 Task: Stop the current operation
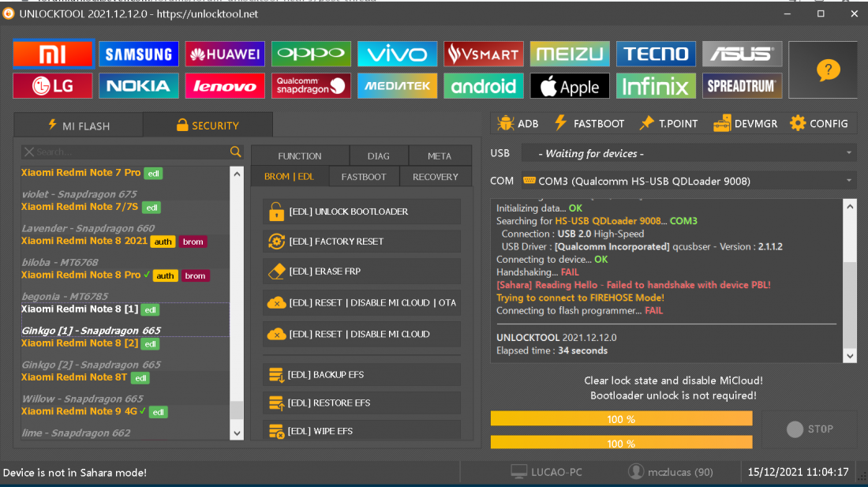pyautogui.click(x=810, y=429)
